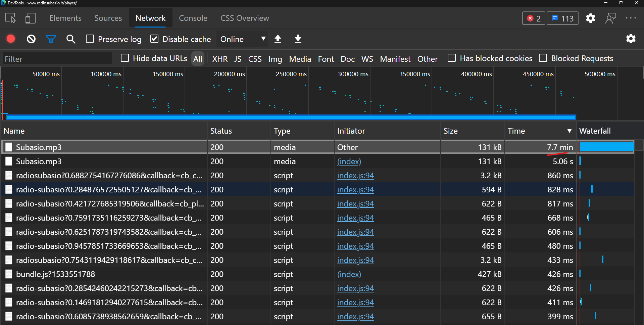Click the blue timeline overview bar
This screenshot has width=644, height=325.
(291, 118)
